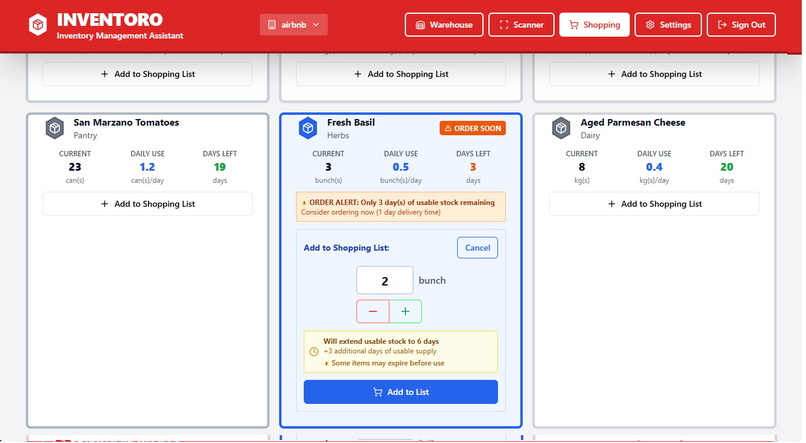The image size is (806, 443).
Task: Increase quantity with the plus button
Action: click(x=406, y=311)
